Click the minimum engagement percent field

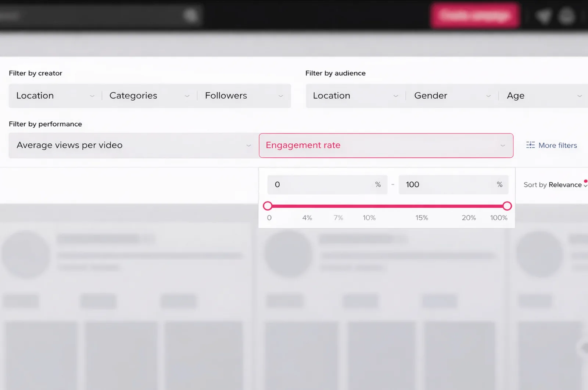[323, 185]
